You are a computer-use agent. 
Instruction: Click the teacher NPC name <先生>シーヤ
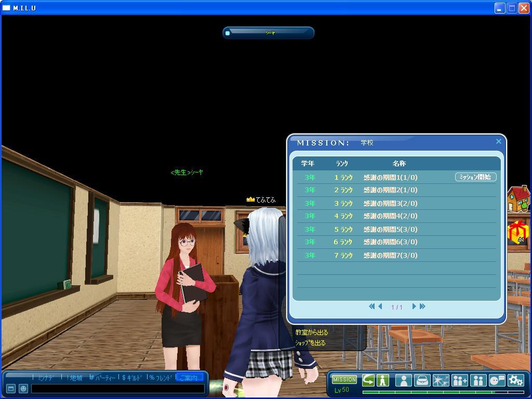[187, 172]
